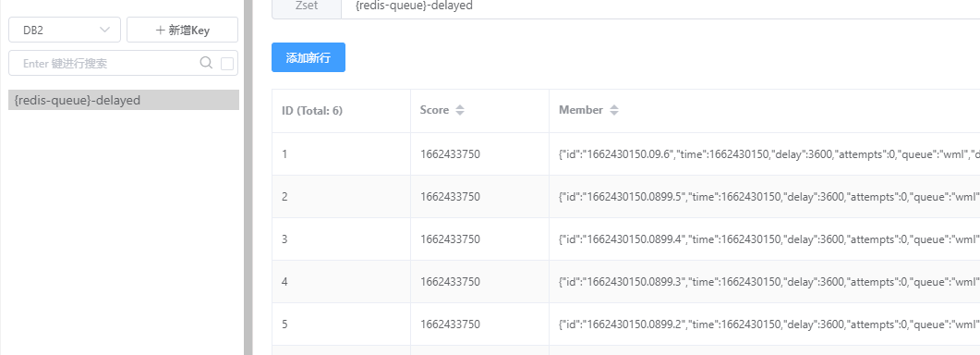Select row 2 score 1662433750

tap(450, 197)
